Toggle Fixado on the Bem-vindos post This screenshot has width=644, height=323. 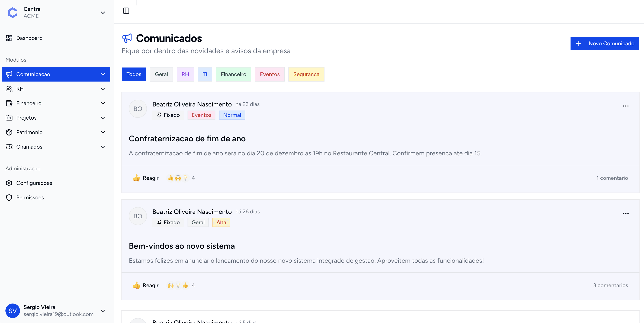(x=168, y=222)
